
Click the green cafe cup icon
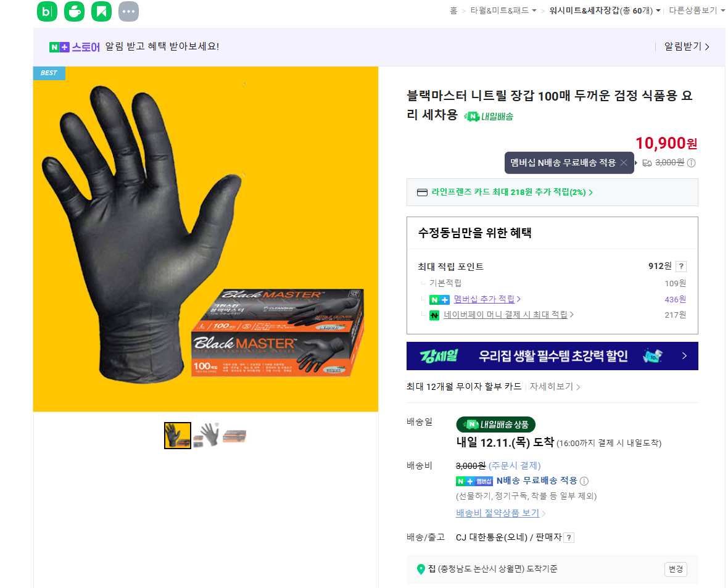click(x=74, y=11)
